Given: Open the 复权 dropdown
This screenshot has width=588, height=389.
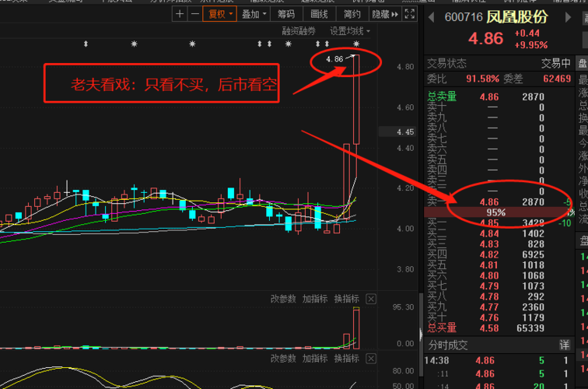Looking at the screenshot, I should [x=220, y=14].
